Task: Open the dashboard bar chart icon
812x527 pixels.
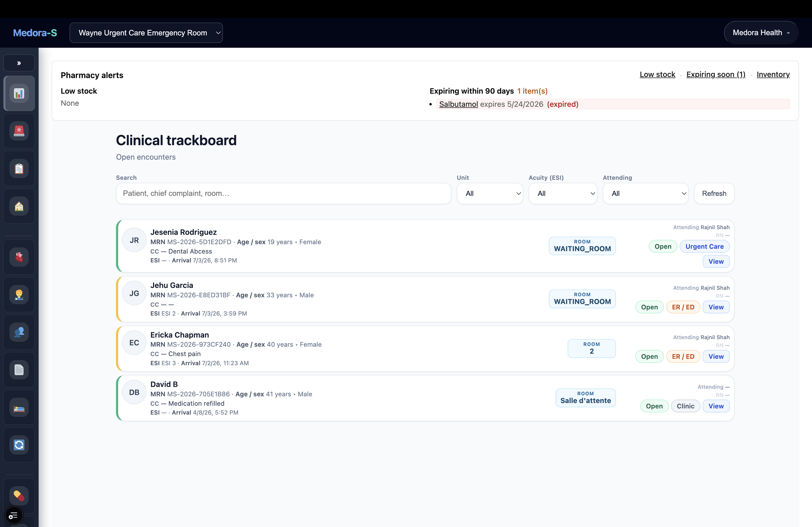Action: (x=19, y=93)
